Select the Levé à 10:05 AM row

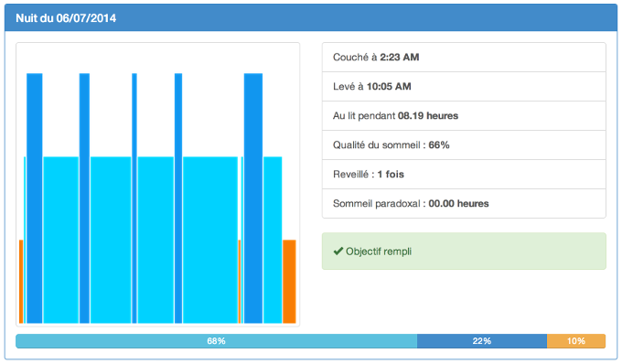464,87
